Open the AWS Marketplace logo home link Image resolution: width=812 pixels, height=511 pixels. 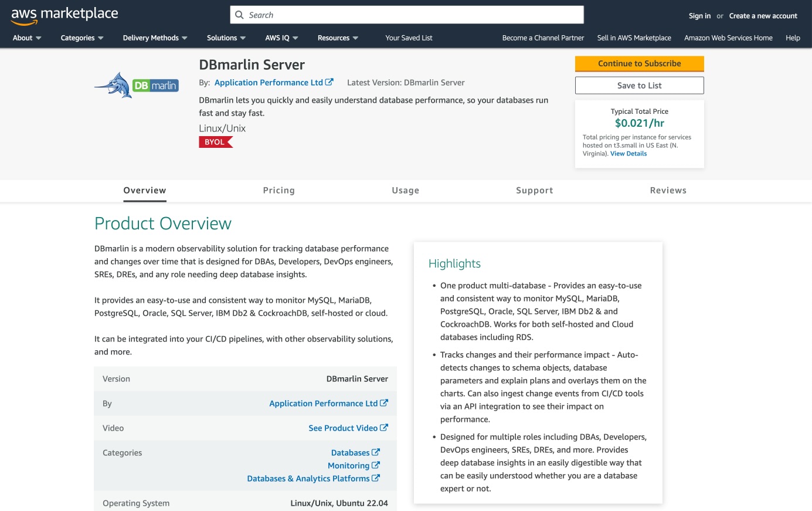(x=64, y=16)
